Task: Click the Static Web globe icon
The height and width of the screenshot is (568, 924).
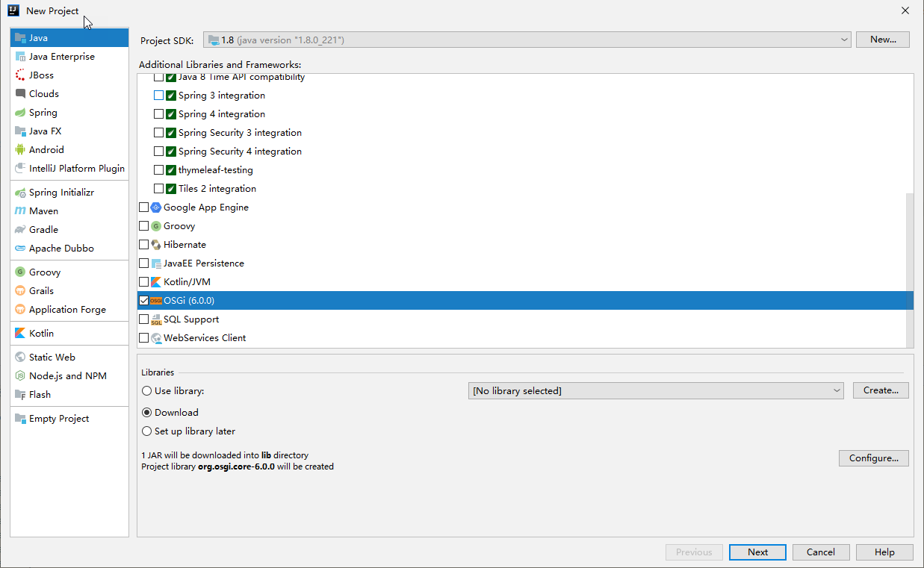Action: tap(20, 358)
